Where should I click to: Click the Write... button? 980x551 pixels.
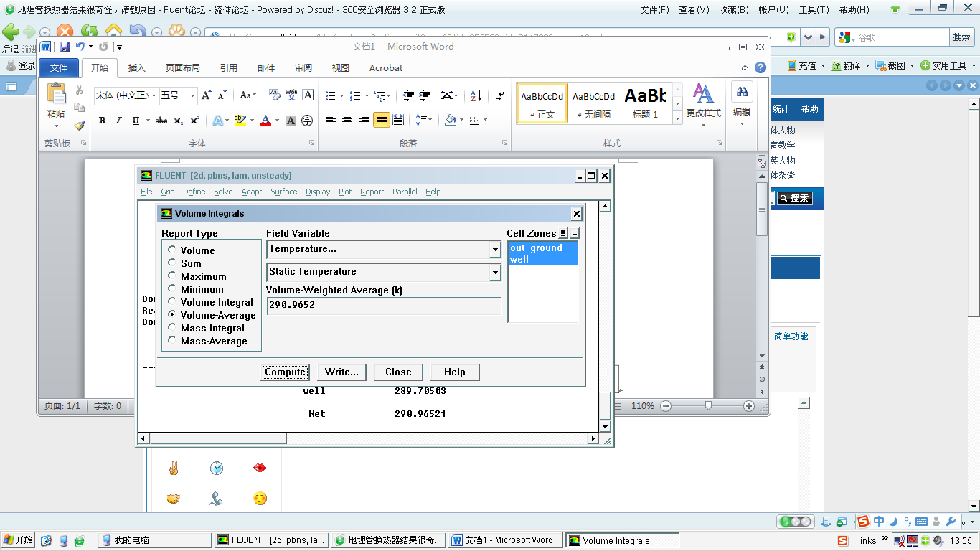tap(341, 372)
